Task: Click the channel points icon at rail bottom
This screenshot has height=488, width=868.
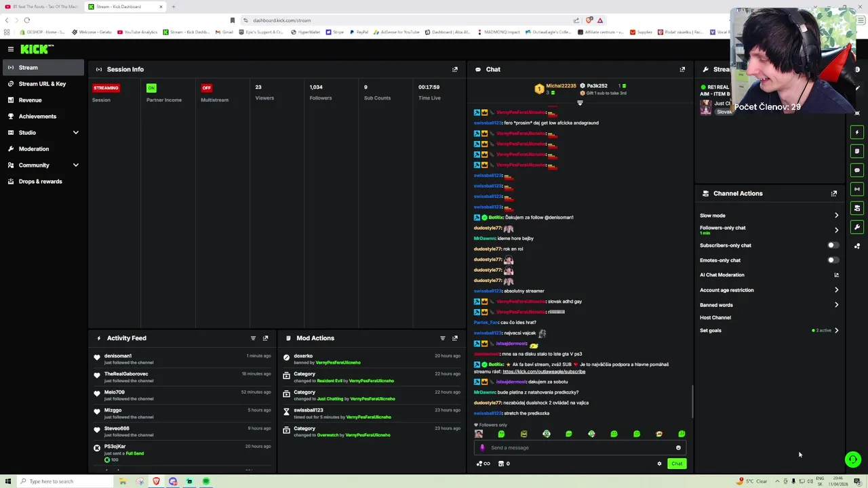Action: coord(857,246)
